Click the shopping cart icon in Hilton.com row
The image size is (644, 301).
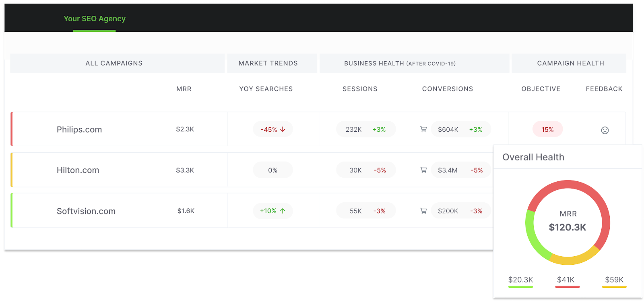tap(423, 170)
